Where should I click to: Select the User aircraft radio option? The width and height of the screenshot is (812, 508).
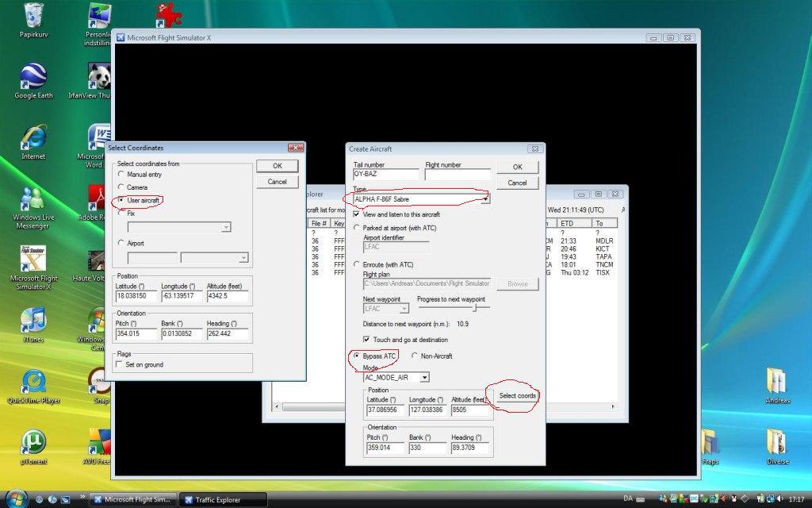coord(121,201)
